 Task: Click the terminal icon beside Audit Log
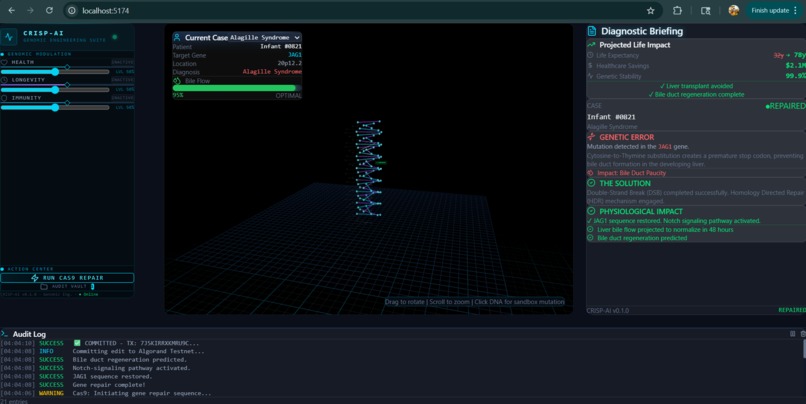coord(4,334)
